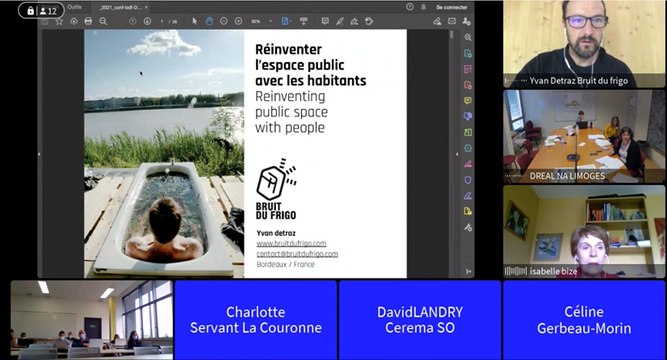Select the _2021_conf-bdf document tab

[120, 7]
